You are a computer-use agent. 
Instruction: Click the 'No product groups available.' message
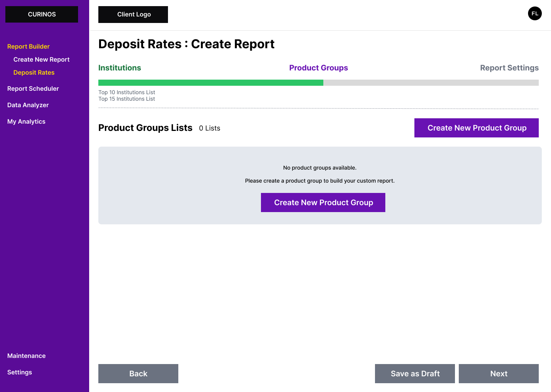[320, 168]
